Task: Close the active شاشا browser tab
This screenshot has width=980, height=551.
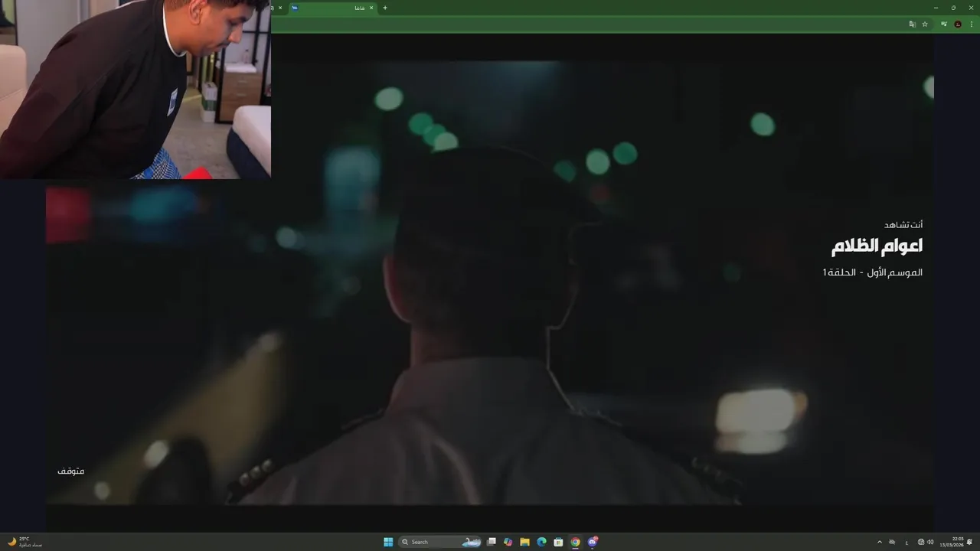Action: (x=371, y=8)
